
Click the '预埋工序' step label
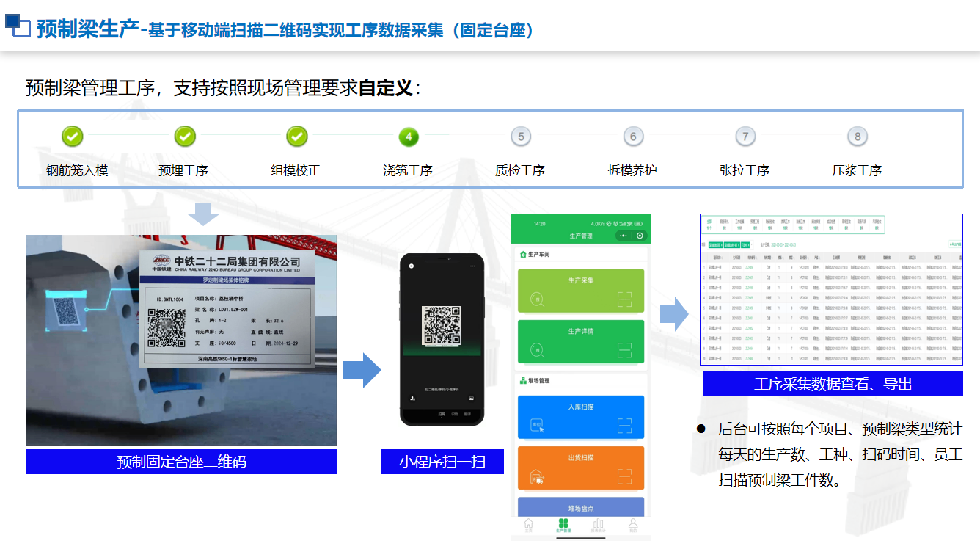tap(183, 170)
